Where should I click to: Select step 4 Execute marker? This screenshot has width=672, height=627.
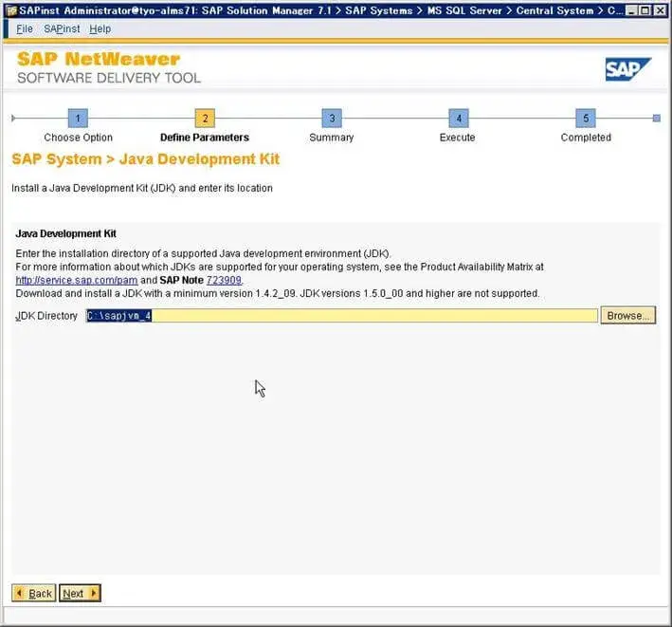[459, 118]
